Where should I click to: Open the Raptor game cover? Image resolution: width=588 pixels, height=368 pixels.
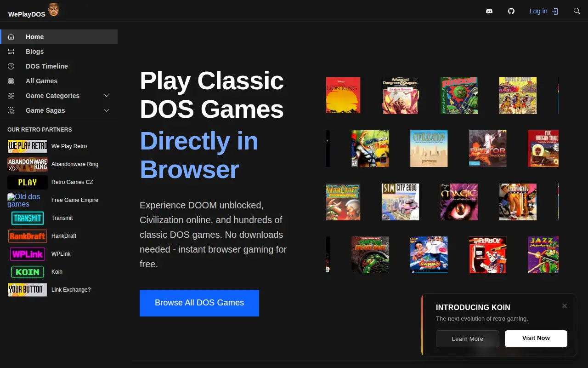pyautogui.click(x=488, y=149)
